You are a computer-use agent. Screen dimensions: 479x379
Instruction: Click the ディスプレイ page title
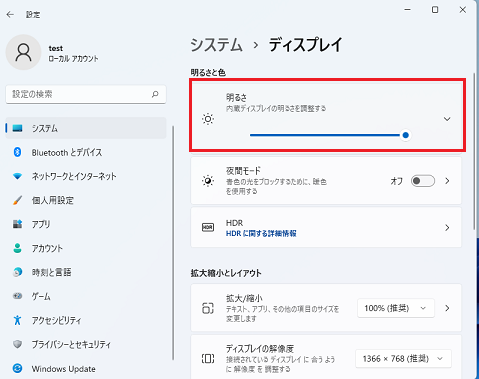point(306,45)
